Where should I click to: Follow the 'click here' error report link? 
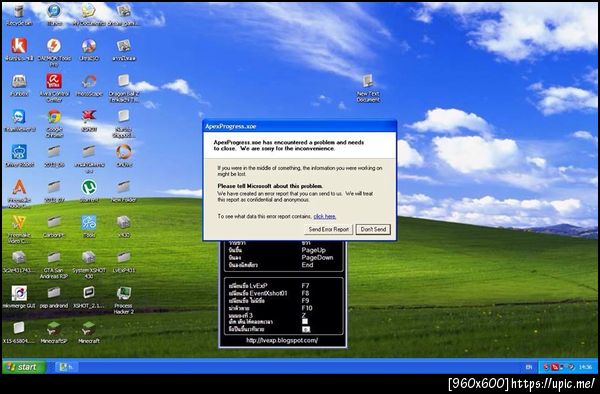pos(324,217)
